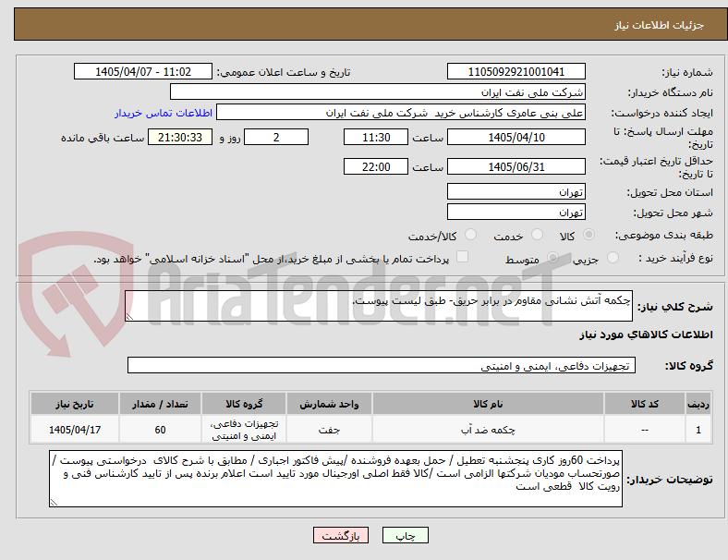The height and width of the screenshot is (560, 728).
Task: Click the unit cell جفت
Action: tap(329, 430)
